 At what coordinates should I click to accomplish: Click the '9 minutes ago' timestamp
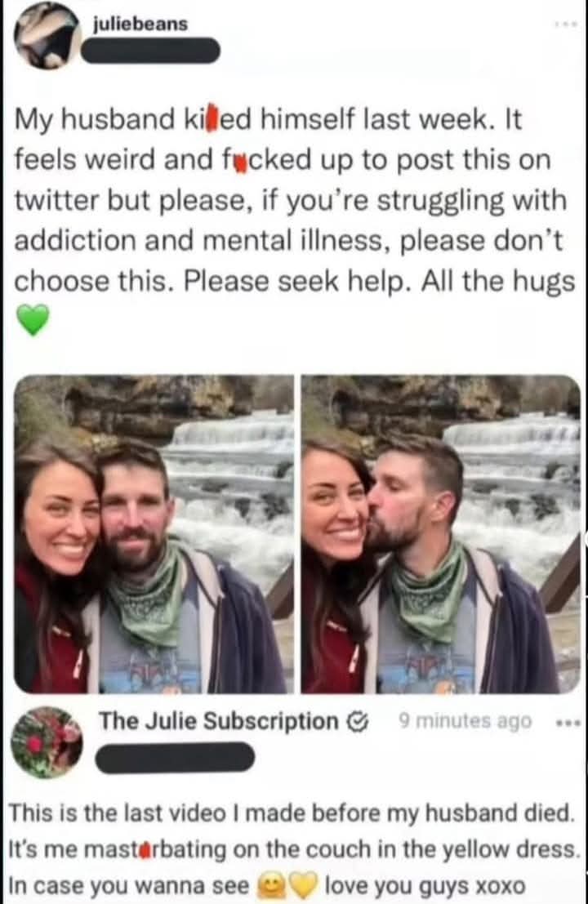click(465, 720)
